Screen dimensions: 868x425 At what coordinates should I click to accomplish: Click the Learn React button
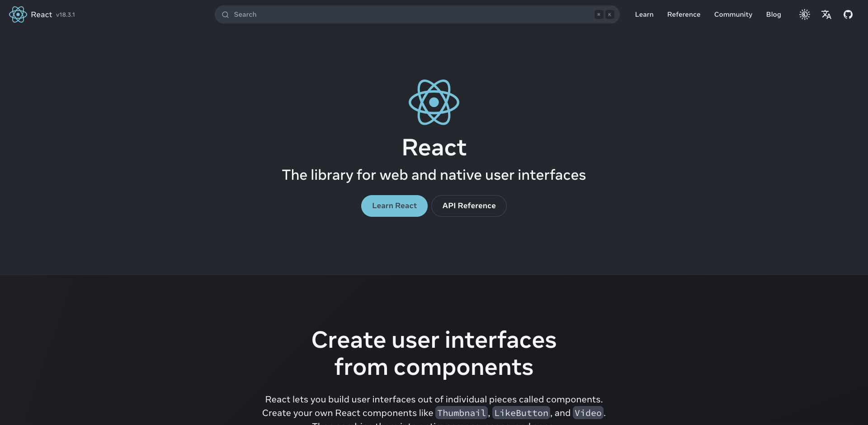[x=394, y=206]
